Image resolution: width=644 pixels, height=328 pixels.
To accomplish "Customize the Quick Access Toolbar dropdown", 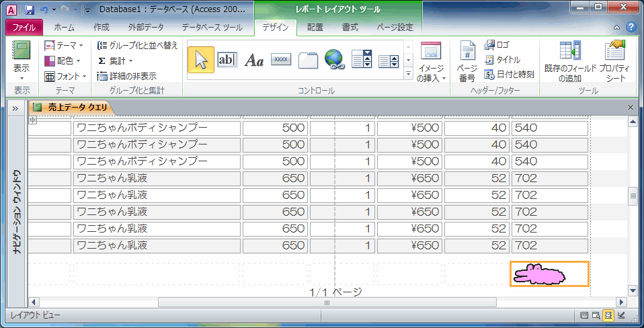I will tap(87, 10).
